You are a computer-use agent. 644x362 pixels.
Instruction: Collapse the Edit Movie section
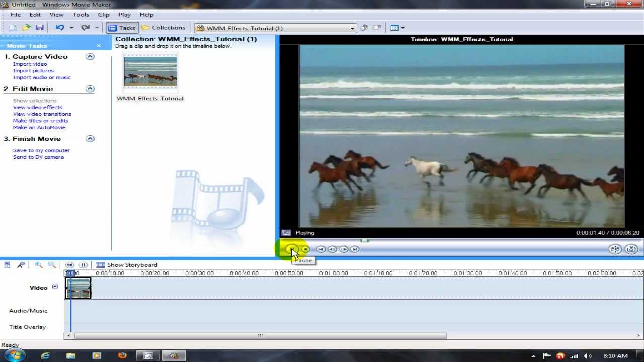90,89
